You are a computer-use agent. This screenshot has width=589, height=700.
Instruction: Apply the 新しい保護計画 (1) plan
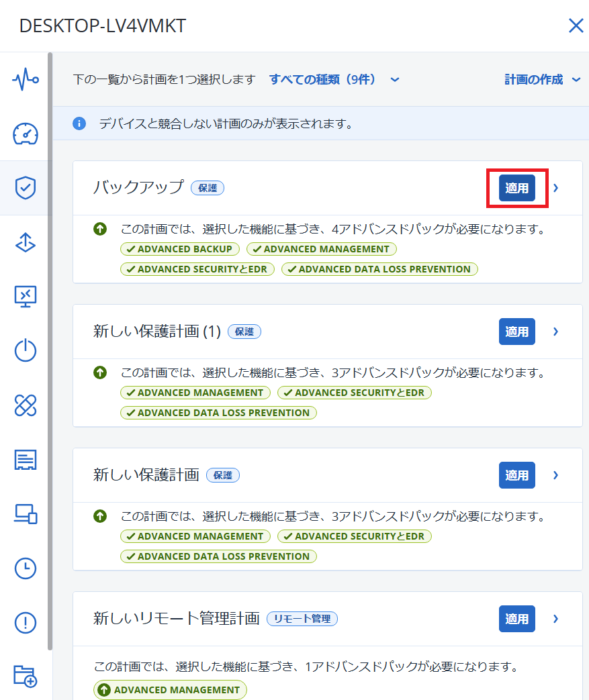[x=517, y=332]
